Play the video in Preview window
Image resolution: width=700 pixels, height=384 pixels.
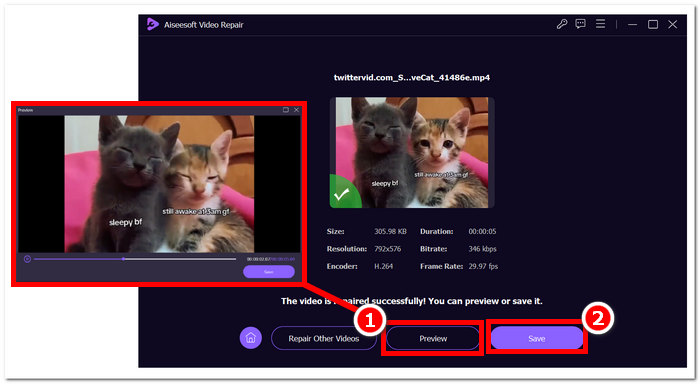(27, 259)
